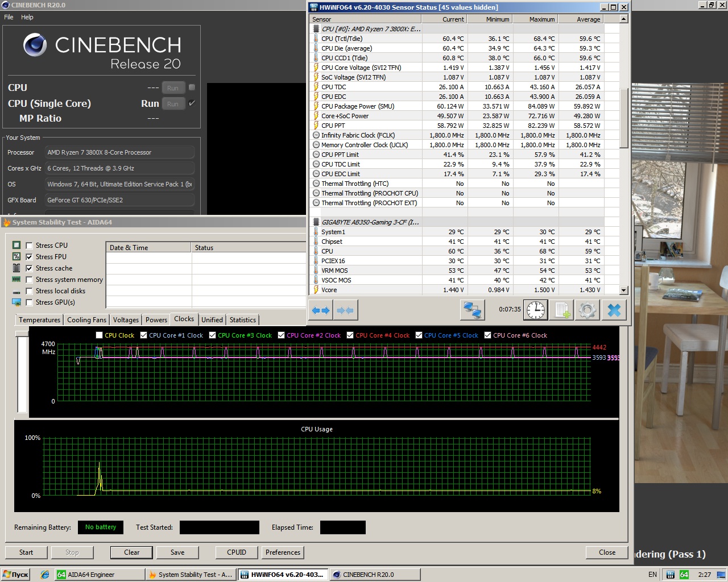
Task: Enable Stress GPU(s) checkbox
Action: click(x=29, y=302)
